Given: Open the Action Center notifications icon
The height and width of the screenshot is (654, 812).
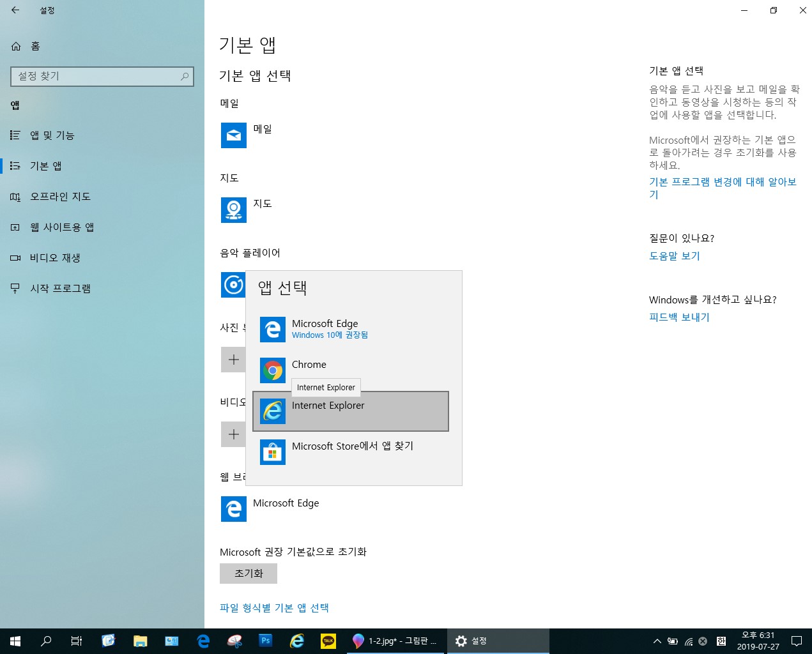Looking at the screenshot, I should [x=797, y=641].
